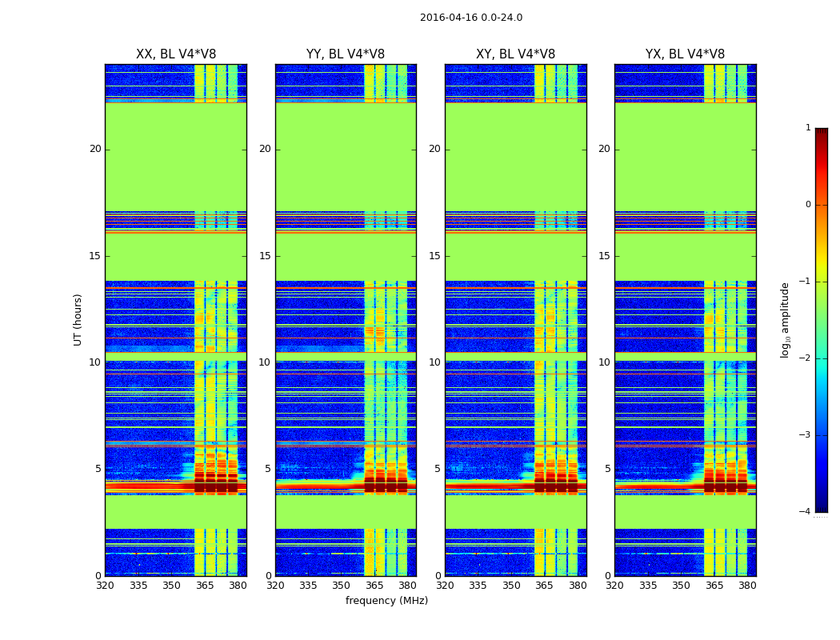Click the large green flagged block in XX panel

coord(176,157)
